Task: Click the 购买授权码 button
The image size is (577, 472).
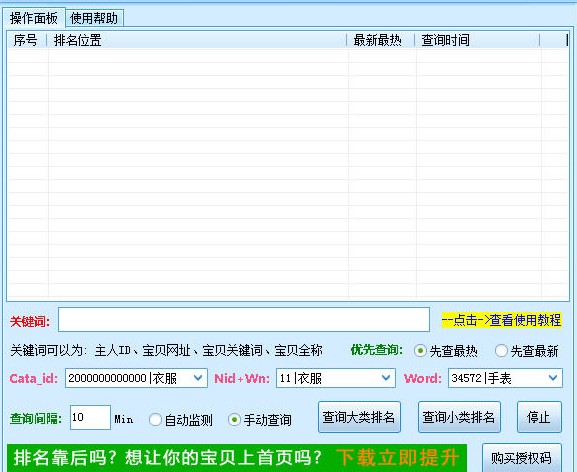Action: (x=522, y=458)
